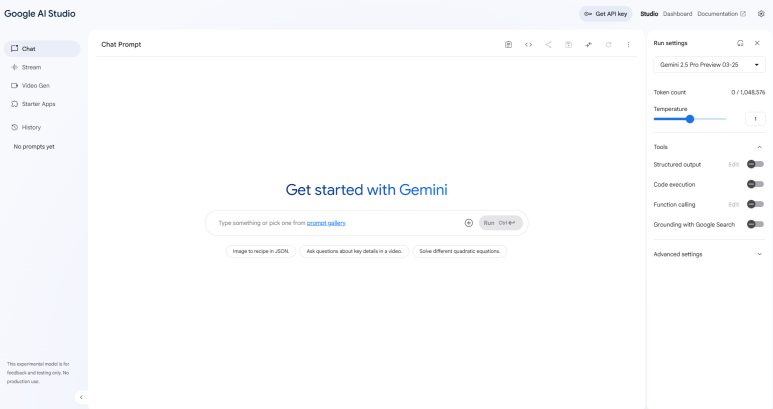Toggle Code execution switch
773x409 pixels.
[x=755, y=184]
